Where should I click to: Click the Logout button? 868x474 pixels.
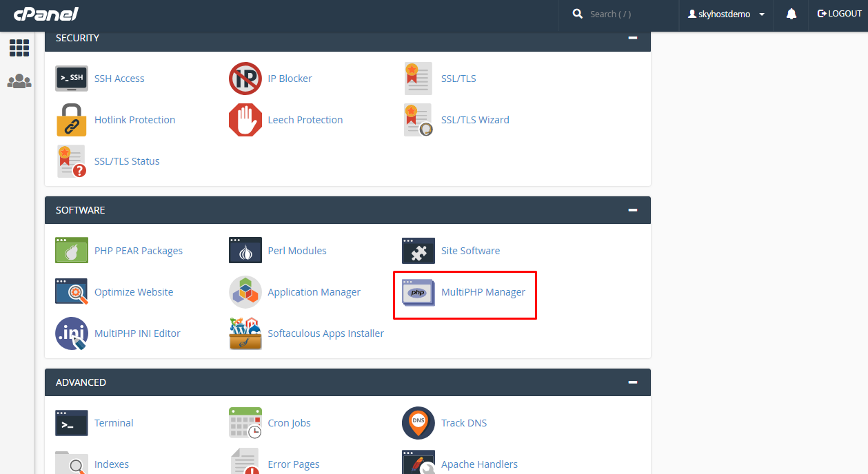coord(840,14)
